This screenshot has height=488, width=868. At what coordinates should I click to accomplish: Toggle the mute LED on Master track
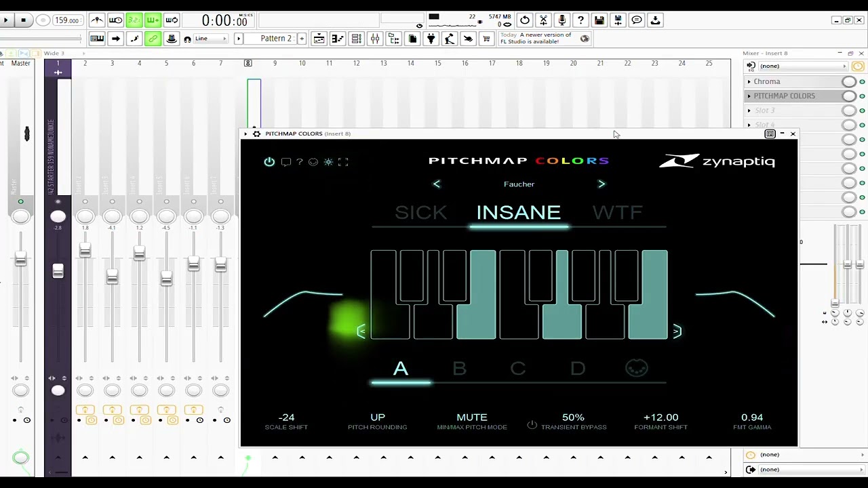(x=20, y=201)
